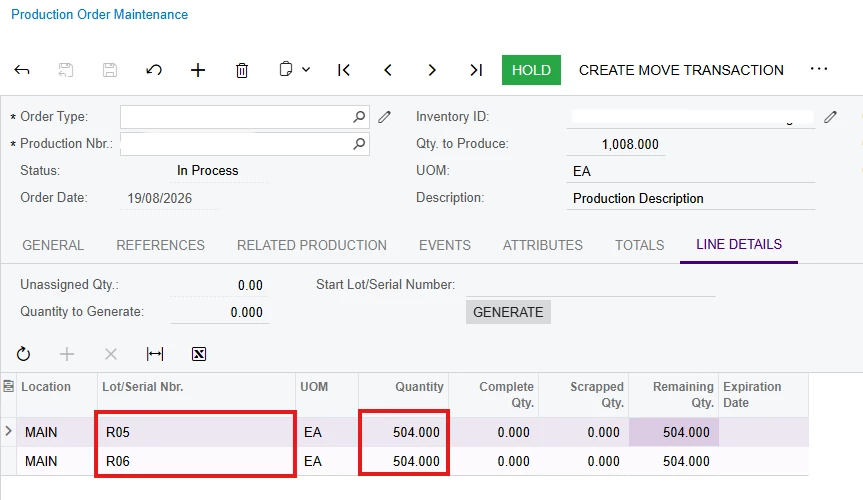This screenshot has width=863, height=500.
Task: Click the green HOLD button
Action: click(x=531, y=70)
